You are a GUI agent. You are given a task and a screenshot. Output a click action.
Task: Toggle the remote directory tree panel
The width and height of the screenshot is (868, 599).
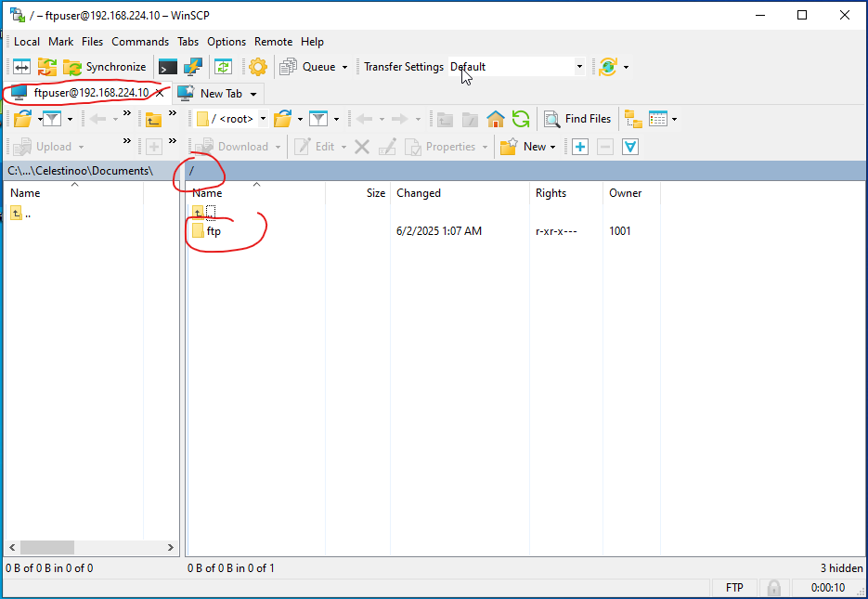click(x=633, y=119)
